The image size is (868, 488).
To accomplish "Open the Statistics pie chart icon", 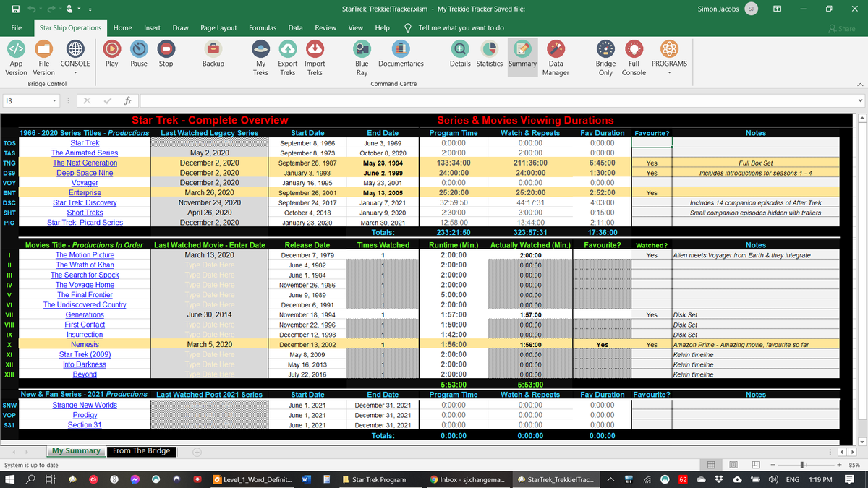I will pos(489,49).
